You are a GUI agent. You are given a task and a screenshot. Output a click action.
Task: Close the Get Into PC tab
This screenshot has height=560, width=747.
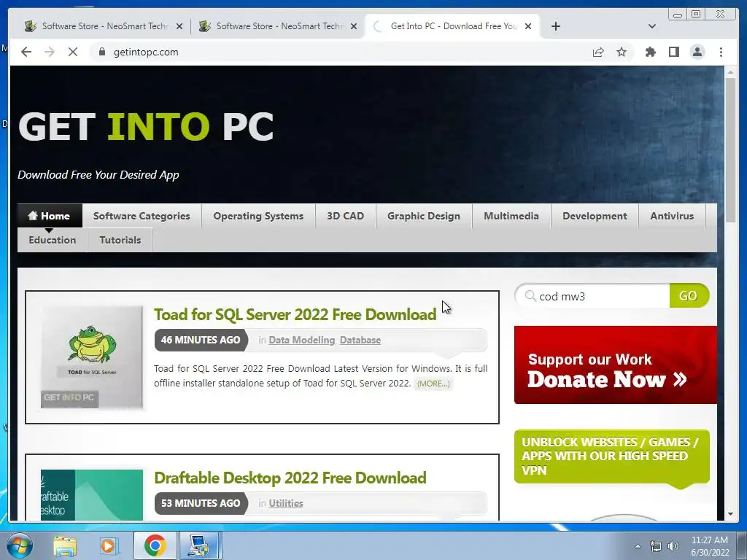[x=528, y=27]
